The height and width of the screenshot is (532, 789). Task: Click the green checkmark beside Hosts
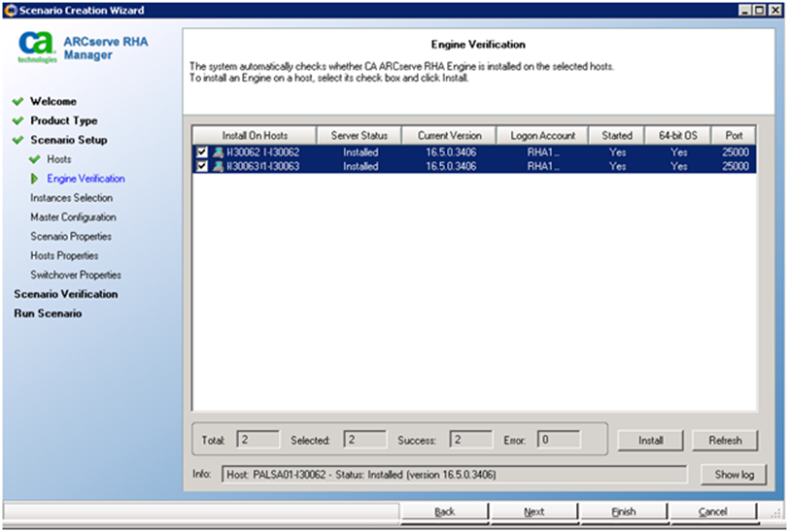pos(34,159)
